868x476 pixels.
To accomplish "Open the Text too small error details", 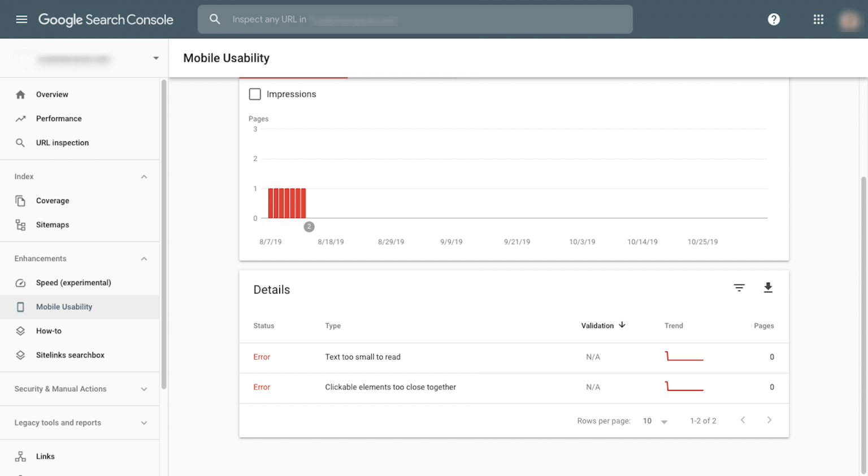I will pyautogui.click(x=363, y=357).
